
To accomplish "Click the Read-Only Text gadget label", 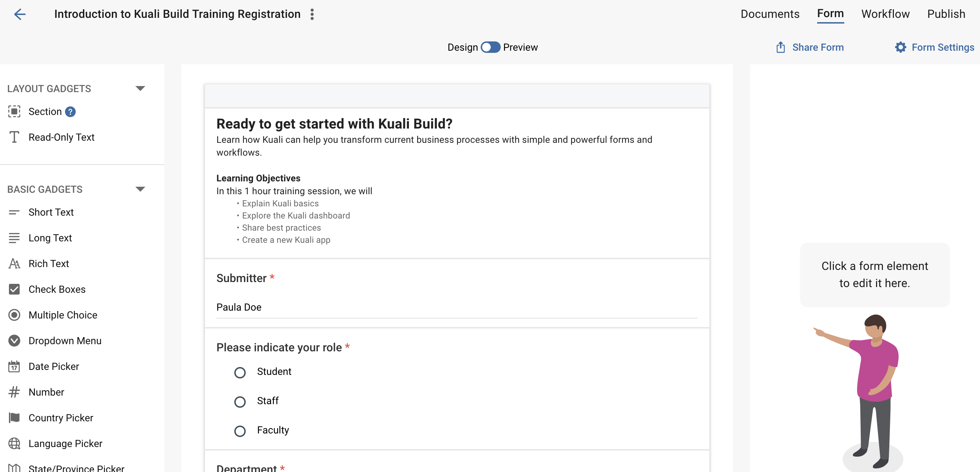I will (x=61, y=137).
